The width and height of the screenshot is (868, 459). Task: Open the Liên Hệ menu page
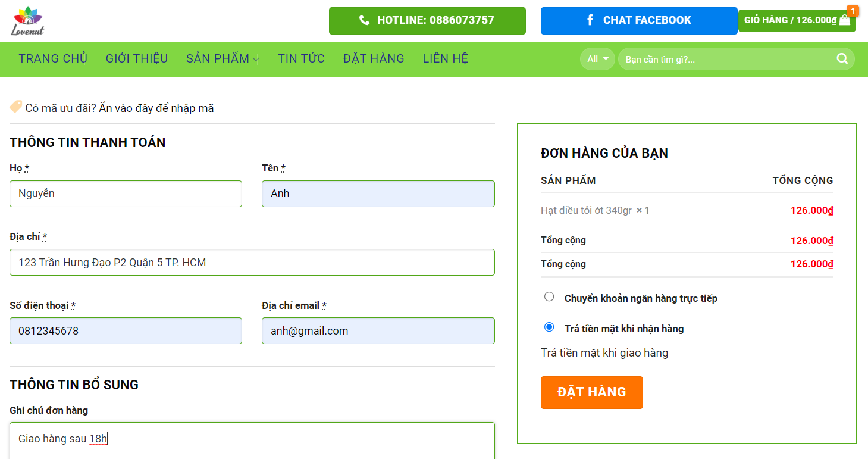pos(445,58)
